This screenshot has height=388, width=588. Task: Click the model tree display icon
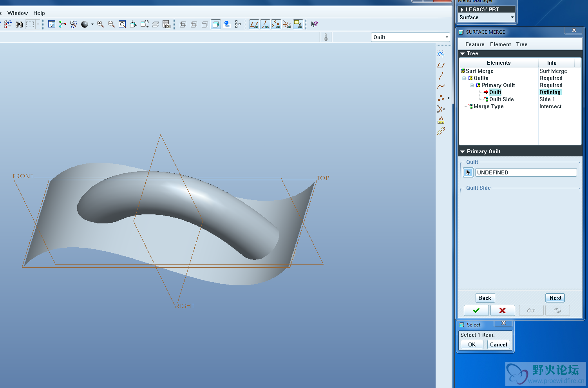[238, 24]
